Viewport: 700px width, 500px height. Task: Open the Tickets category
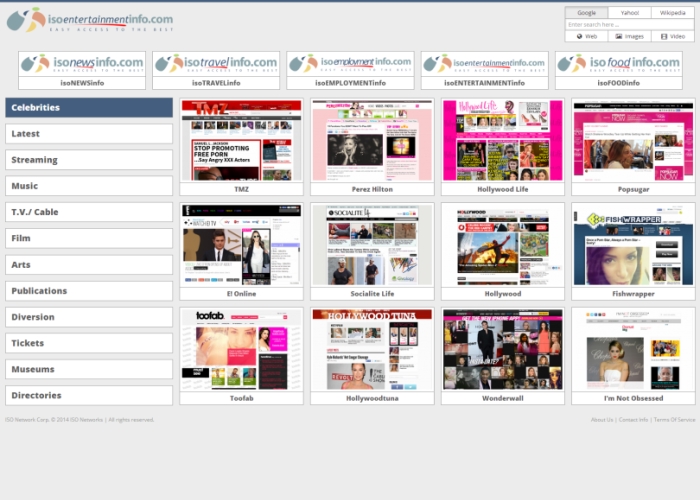[89, 343]
